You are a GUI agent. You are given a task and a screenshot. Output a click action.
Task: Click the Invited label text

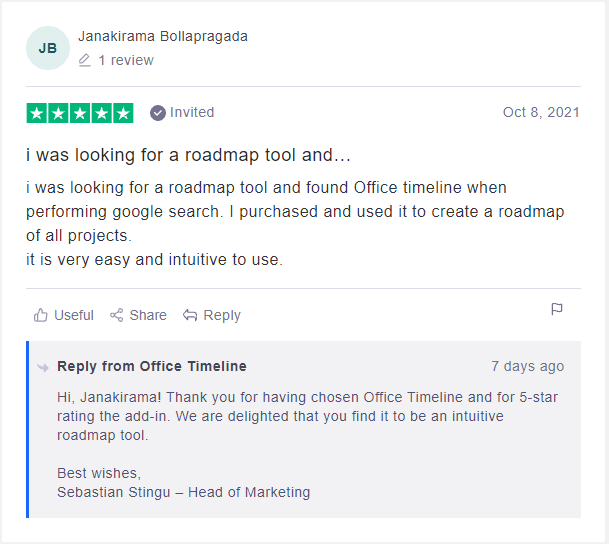192,113
